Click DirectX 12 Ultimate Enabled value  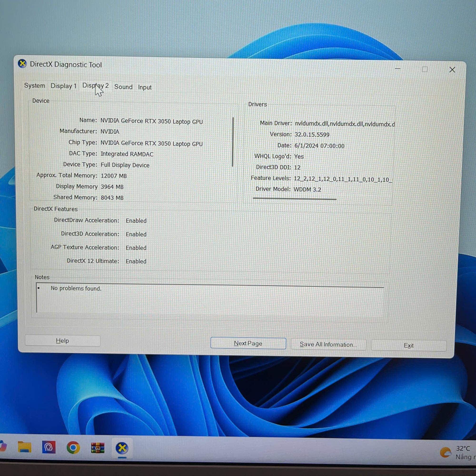[136, 261]
